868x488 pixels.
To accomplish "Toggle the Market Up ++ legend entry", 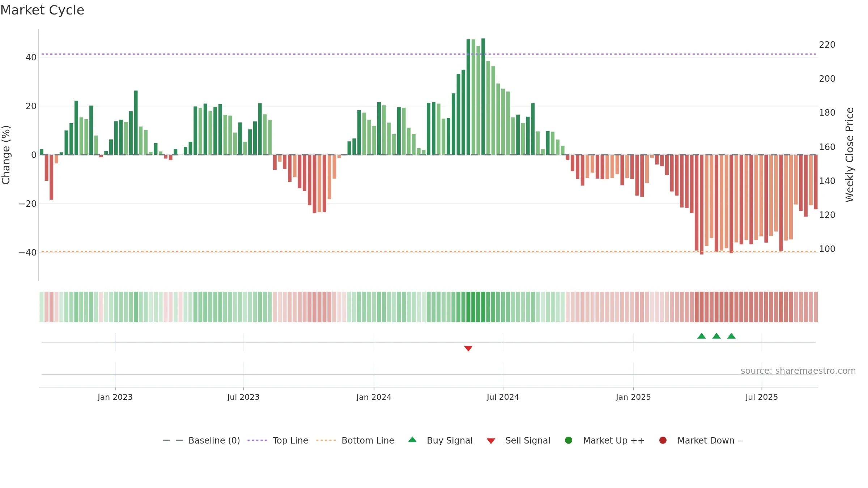I will 605,440.
